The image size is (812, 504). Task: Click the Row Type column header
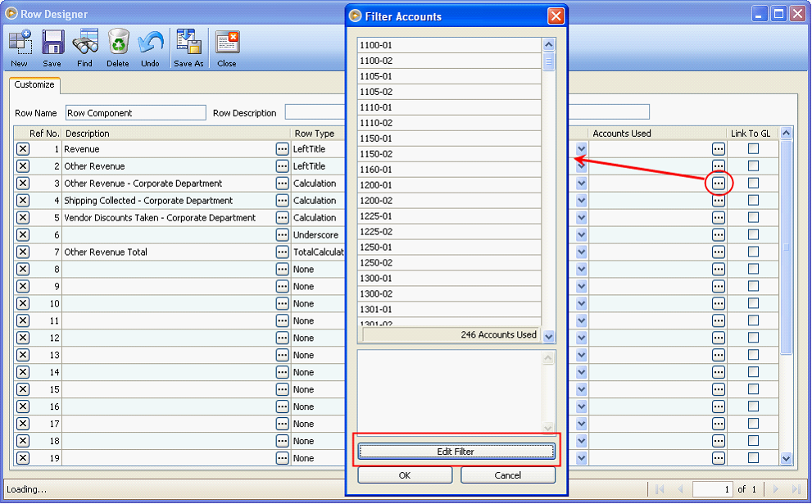pos(317,134)
